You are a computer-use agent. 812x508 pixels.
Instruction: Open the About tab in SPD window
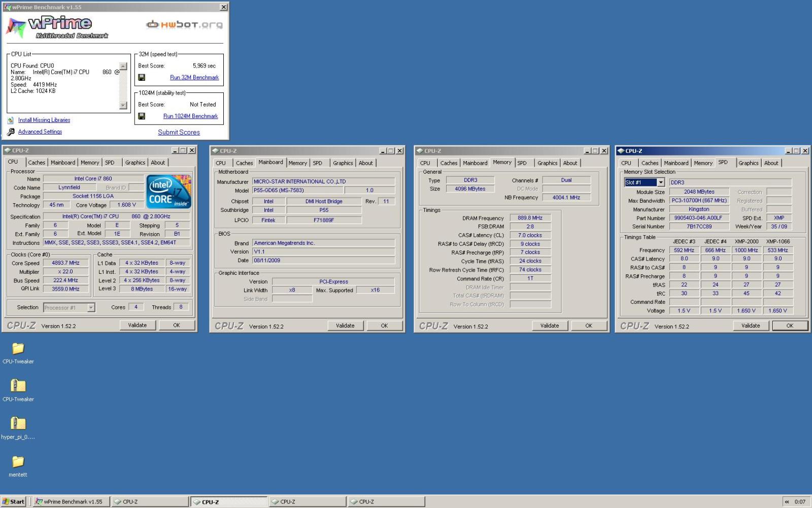tap(771, 163)
